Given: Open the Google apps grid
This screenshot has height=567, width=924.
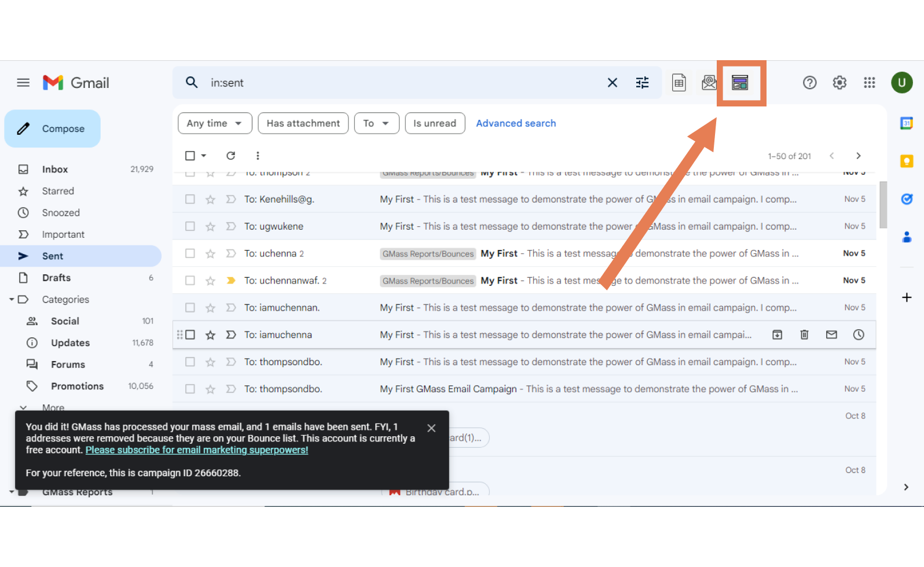Looking at the screenshot, I should coord(870,83).
